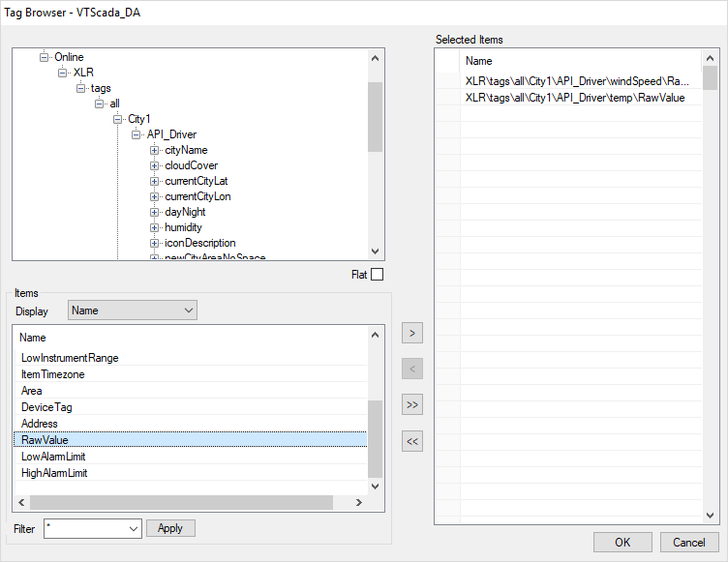This screenshot has height=562, width=728.
Task: Sort by Name header in Selected Items
Action: click(x=581, y=61)
